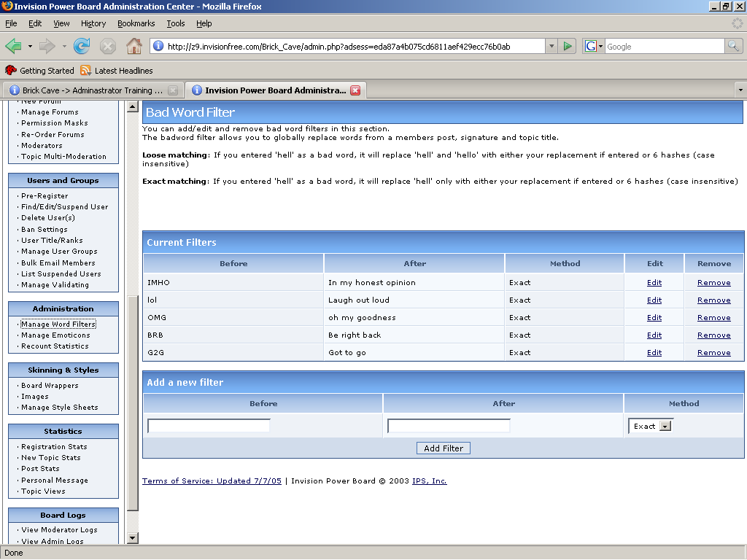The width and height of the screenshot is (747, 560).
Task: Reload the page with the refresh icon
Action: [82, 46]
